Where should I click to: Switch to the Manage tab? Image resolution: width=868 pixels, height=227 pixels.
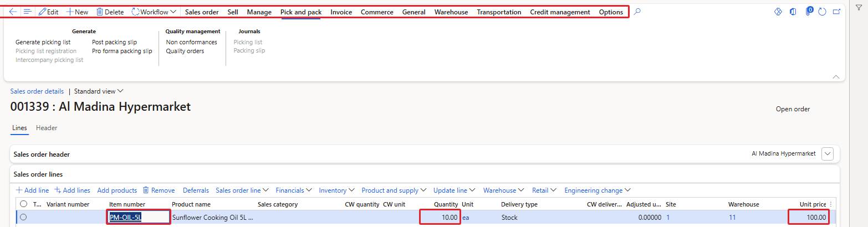(259, 12)
